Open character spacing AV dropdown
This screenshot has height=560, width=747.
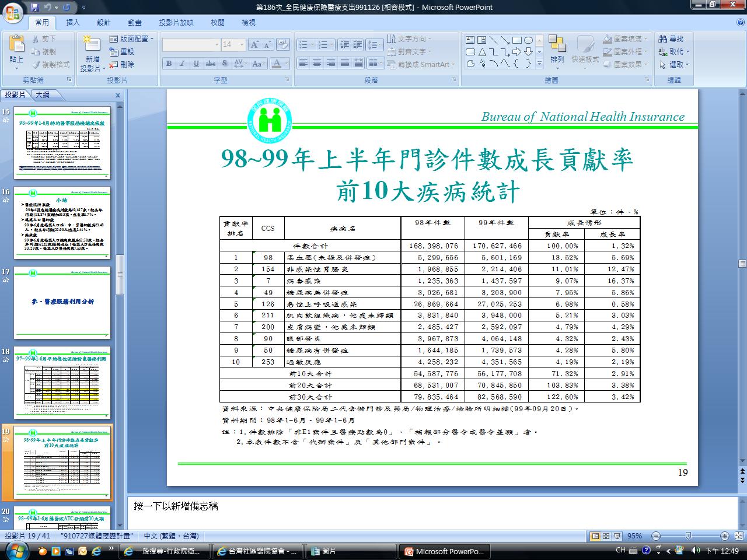[x=240, y=64]
